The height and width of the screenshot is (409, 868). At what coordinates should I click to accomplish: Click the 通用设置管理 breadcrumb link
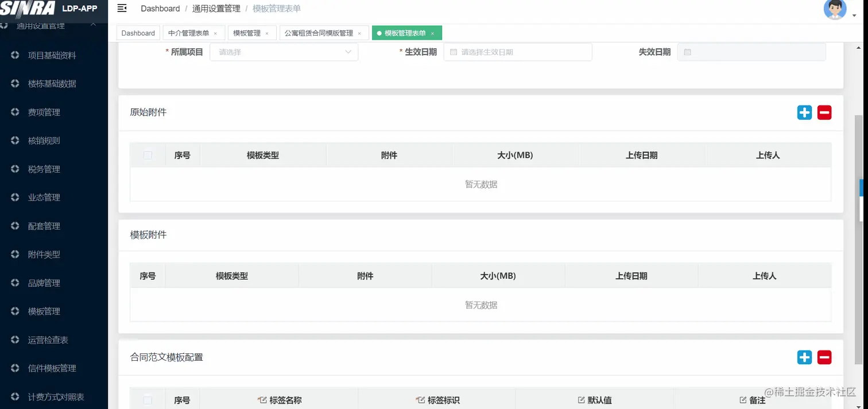click(216, 8)
